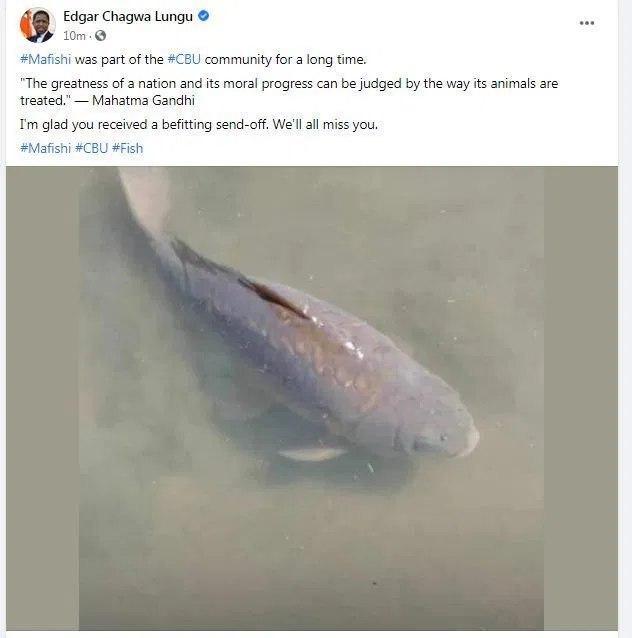Click the 10m post timestamp

click(x=74, y=36)
